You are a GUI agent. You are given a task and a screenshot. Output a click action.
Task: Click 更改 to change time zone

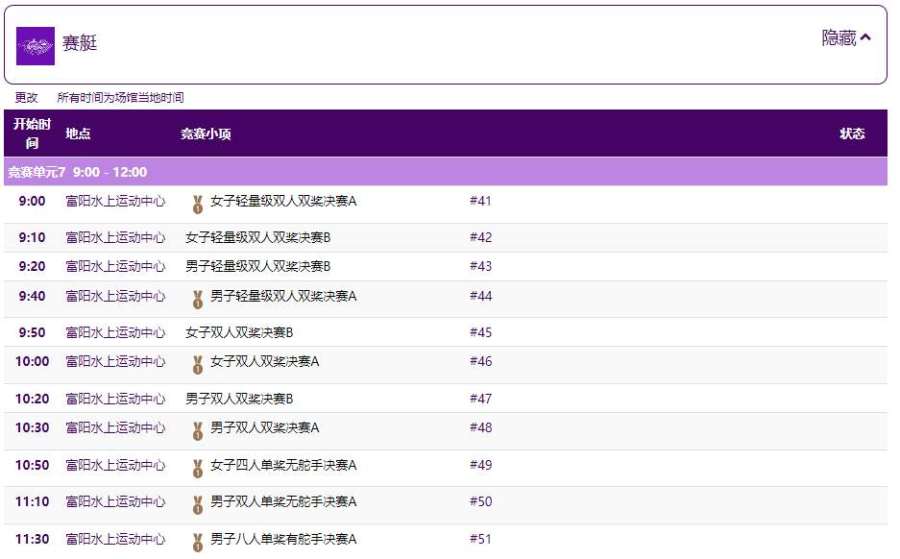click(x=26, y=98)
